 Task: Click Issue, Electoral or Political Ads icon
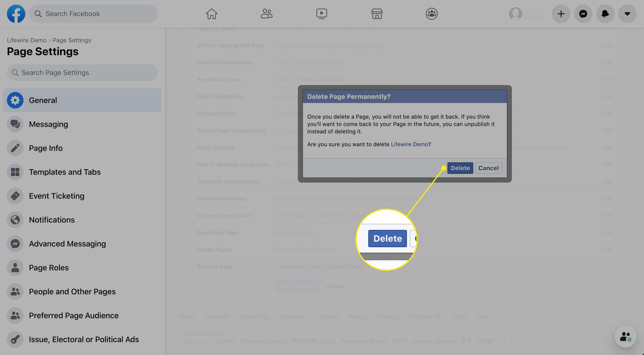pos(15,340)
